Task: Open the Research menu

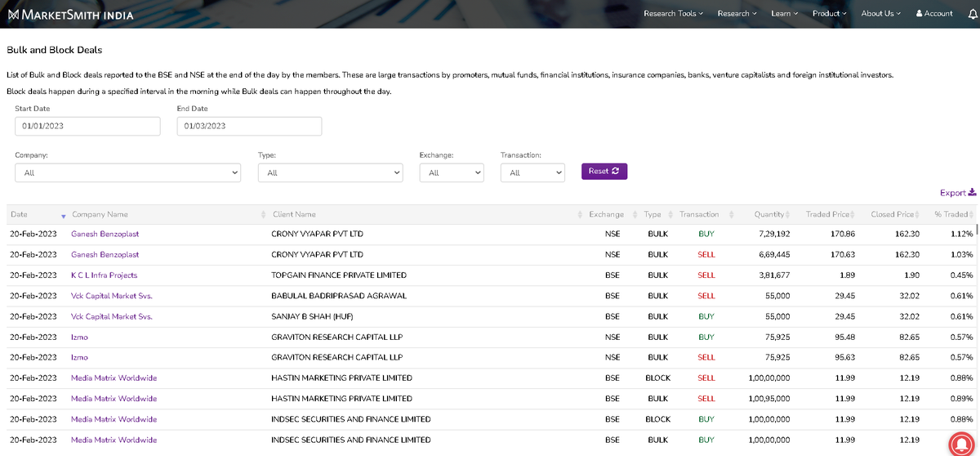Action: click(x=737, y=14)
